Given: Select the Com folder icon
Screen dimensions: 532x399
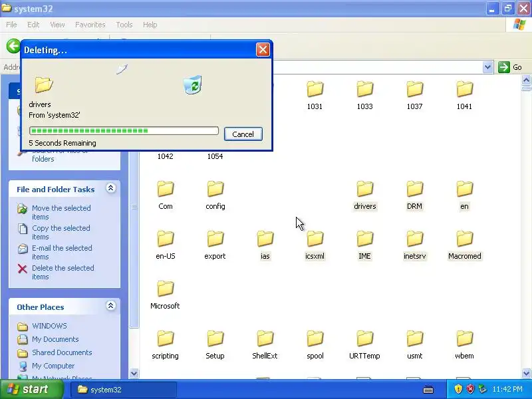Looking at the screenshot, I should pyautogui.click(x=165, y=189).
